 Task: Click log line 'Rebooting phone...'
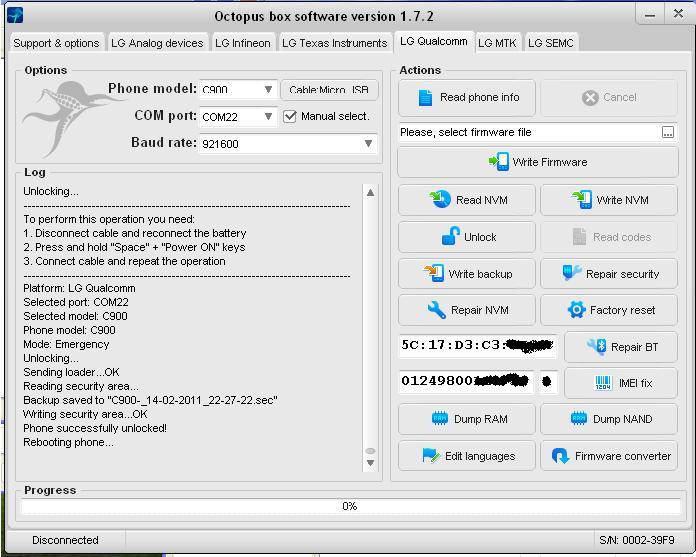click(x=68, y=442)
